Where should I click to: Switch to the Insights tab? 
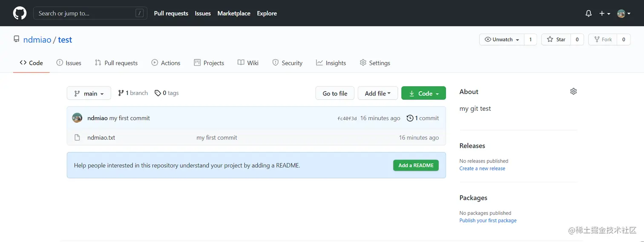click(331, 63)
